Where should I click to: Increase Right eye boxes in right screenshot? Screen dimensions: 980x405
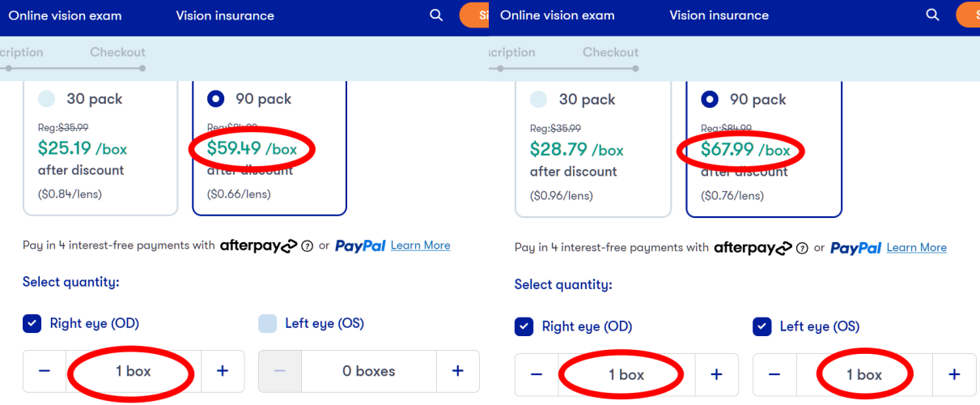pos(716,374)
